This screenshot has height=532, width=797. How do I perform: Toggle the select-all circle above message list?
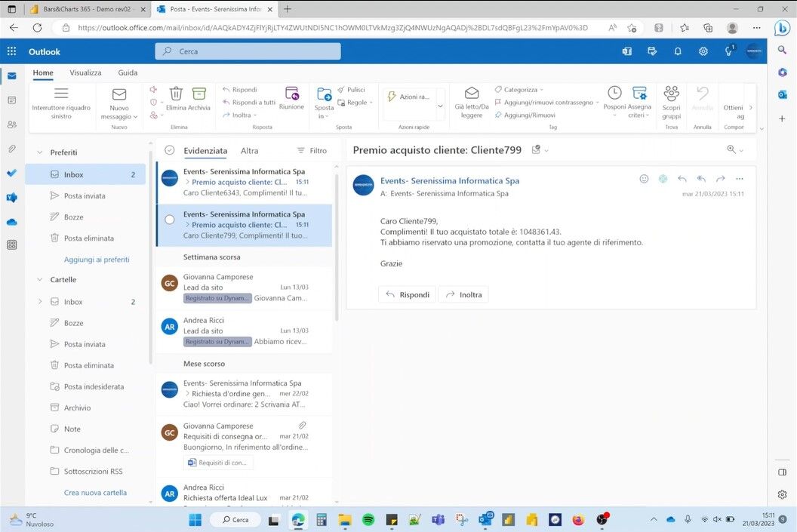(170, 150)
